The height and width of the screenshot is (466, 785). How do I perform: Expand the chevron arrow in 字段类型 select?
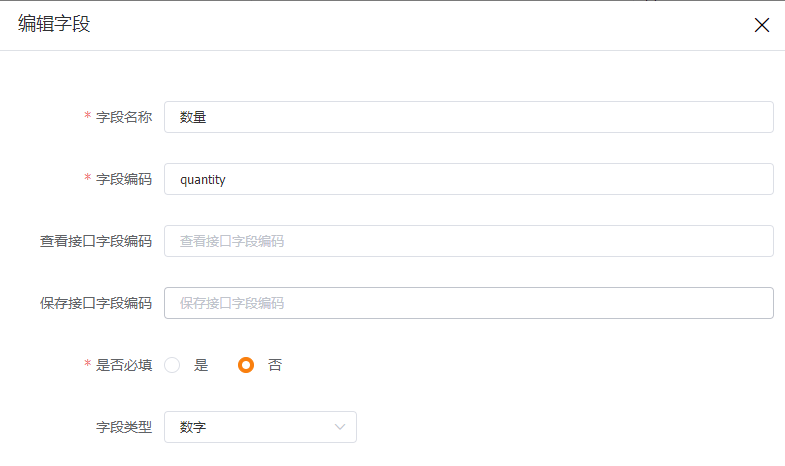click(340, 427)
